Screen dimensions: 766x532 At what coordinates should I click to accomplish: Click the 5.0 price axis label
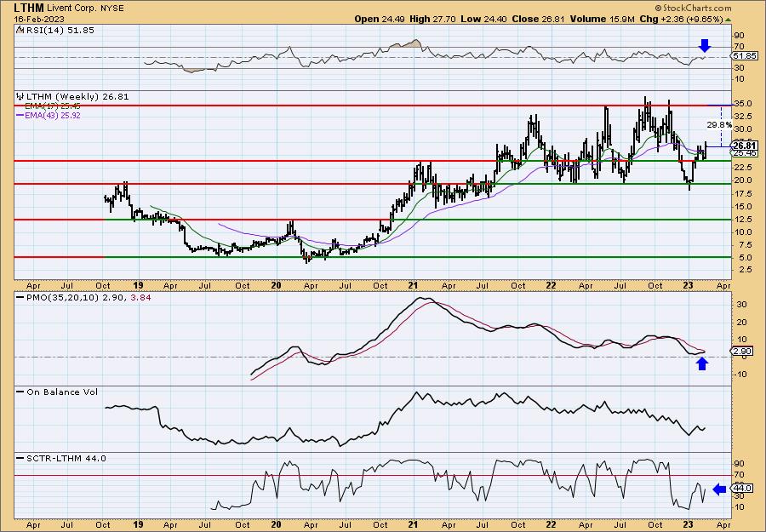(746, 258)
